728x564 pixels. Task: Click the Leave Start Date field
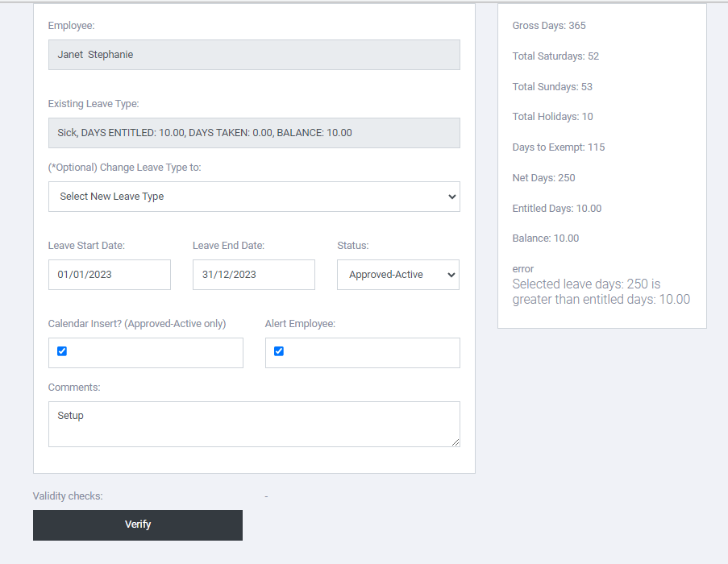pos(110,275)
